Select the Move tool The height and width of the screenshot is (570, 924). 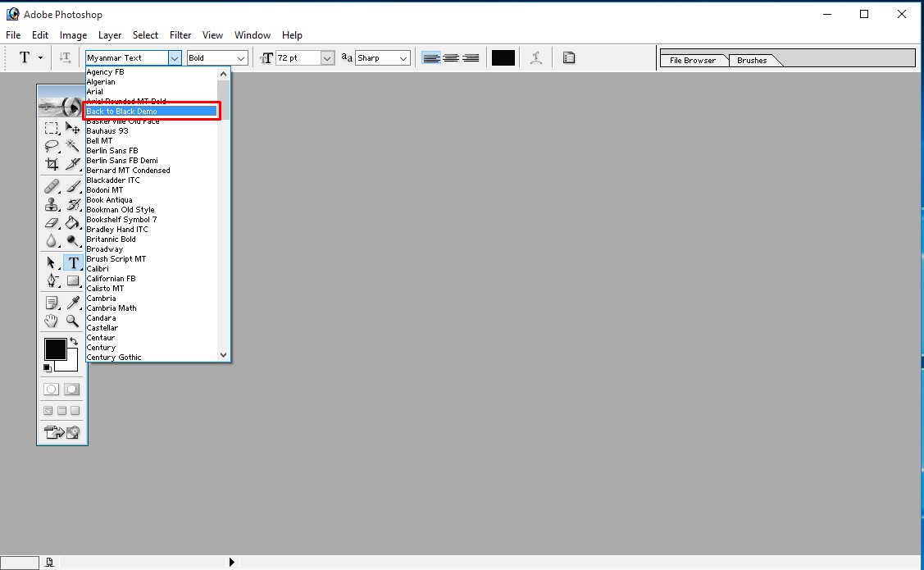[72, 128]
